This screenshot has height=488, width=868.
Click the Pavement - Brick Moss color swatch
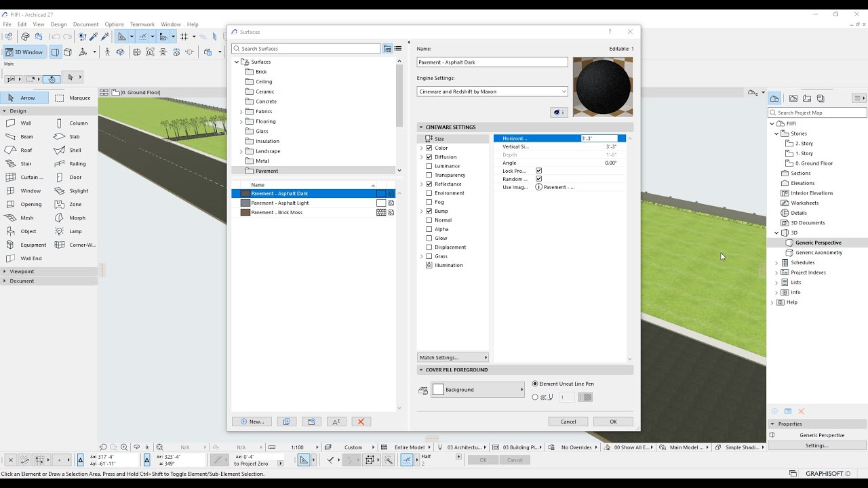pyautogui.click(x=245, y=213)
